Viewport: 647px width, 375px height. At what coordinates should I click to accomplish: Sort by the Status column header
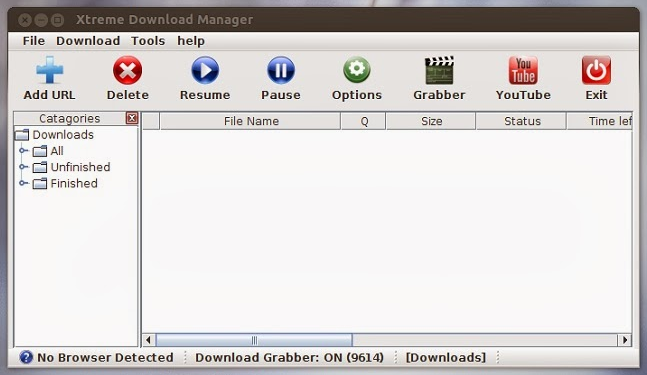522,121
